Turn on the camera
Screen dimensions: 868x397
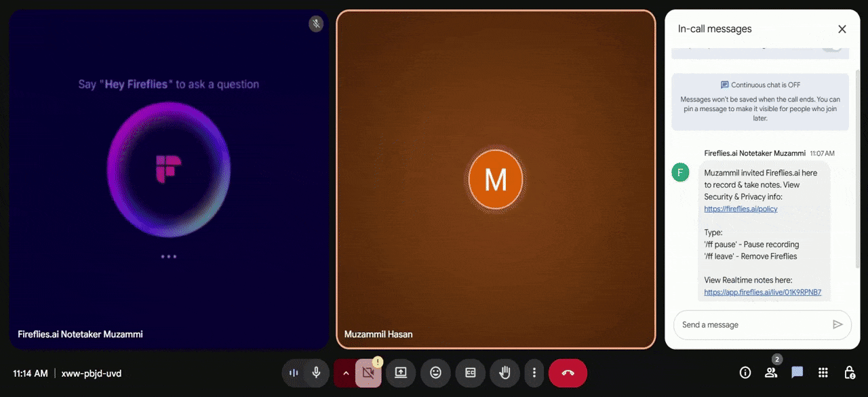367,373
